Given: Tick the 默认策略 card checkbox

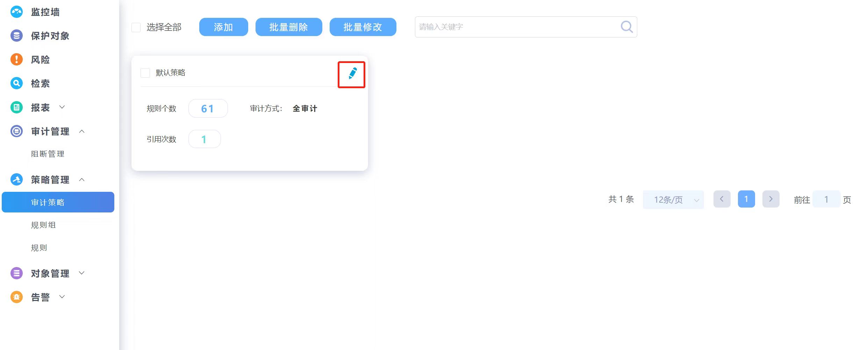Looking at the screenshot, I should pos(145,73).
